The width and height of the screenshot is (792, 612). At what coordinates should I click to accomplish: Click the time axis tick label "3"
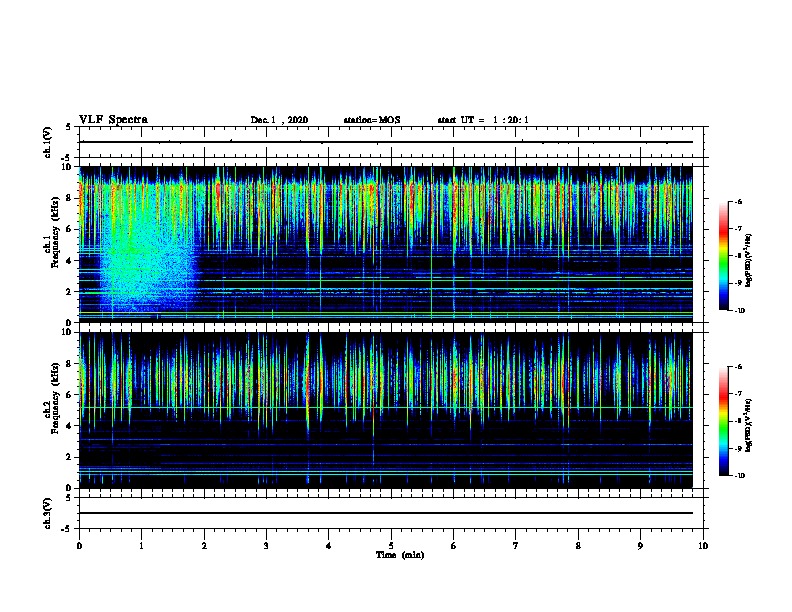point(266,546)
